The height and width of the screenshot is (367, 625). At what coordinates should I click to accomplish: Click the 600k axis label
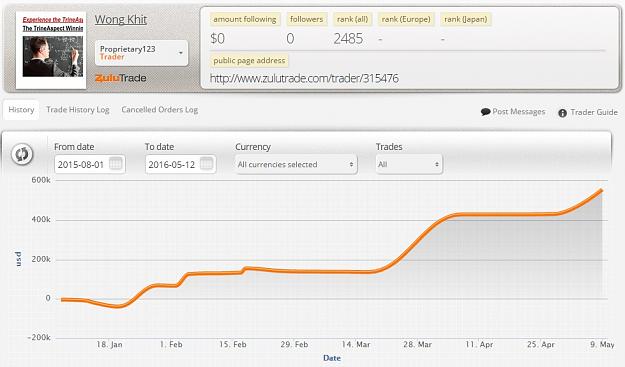pos(41,180)
